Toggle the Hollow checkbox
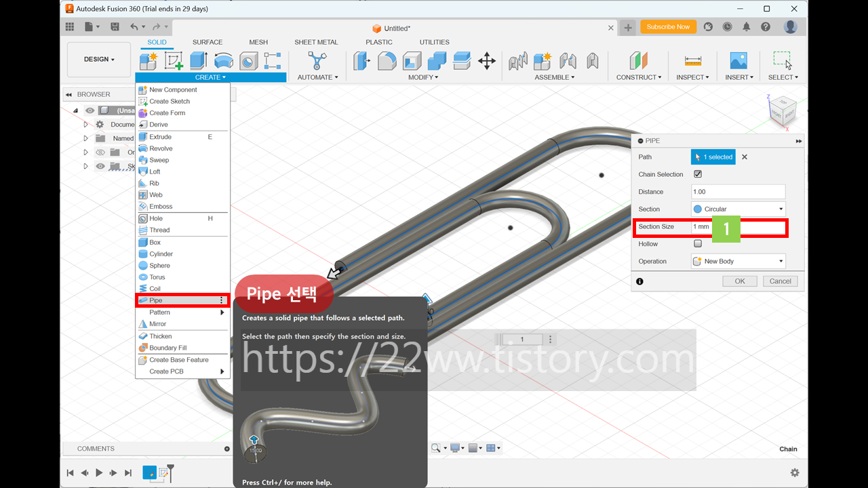The height and width of the screenshot is (488, 868). 698,243
